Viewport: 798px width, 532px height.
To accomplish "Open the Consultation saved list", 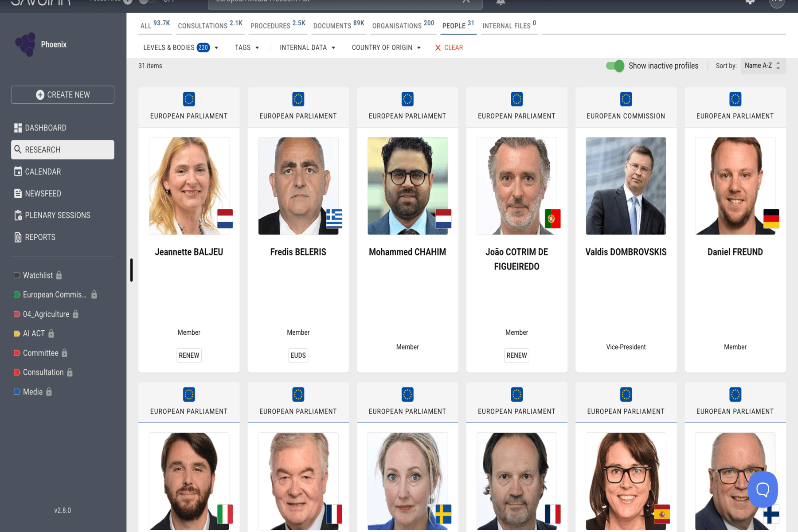I will coord(43,372).
